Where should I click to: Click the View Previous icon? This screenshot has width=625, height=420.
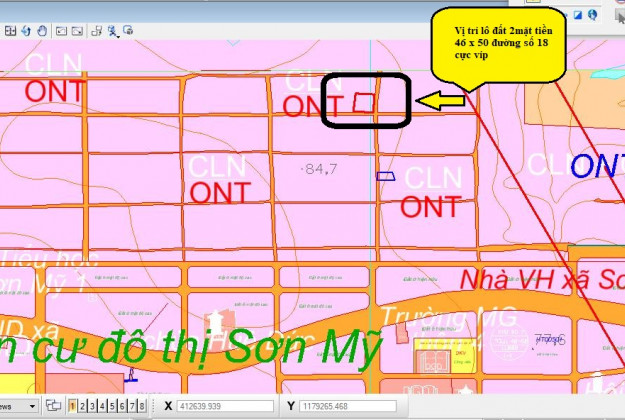[x=61, y=31]
